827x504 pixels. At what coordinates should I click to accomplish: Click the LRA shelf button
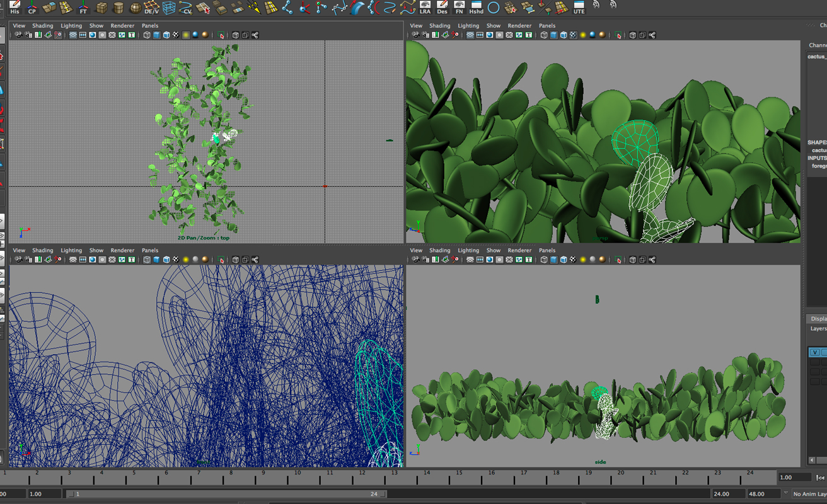click(x=425, y=8)
